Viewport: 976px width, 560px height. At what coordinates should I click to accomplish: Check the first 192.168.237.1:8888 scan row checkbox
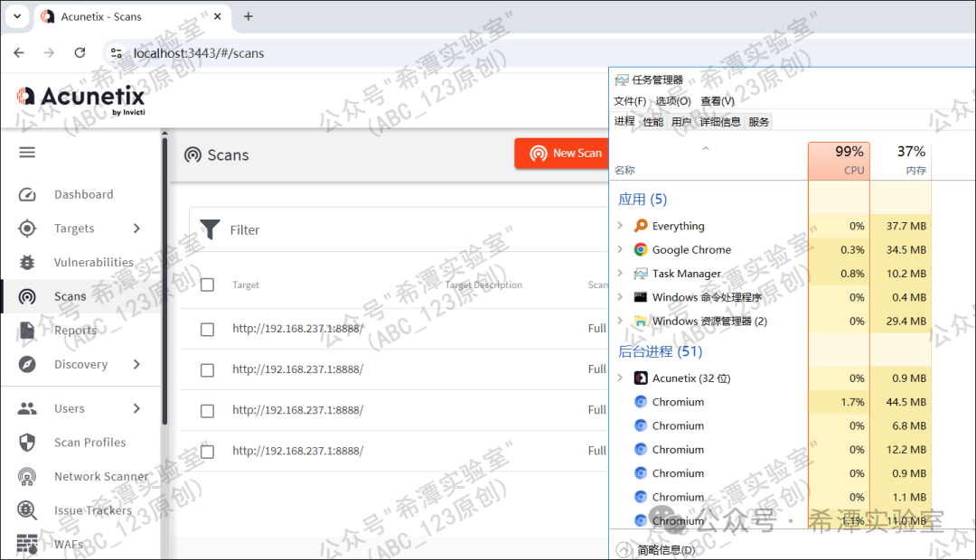(207, 329)
